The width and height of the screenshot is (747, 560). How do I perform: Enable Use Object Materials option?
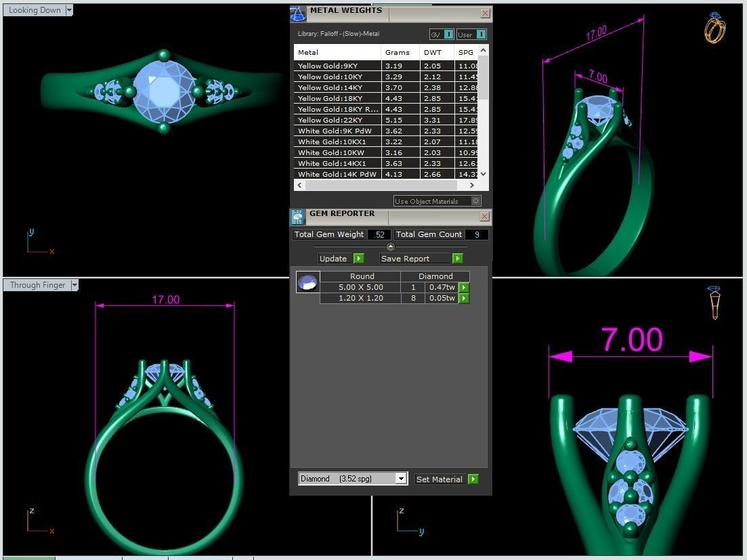[x=475, y=201]
